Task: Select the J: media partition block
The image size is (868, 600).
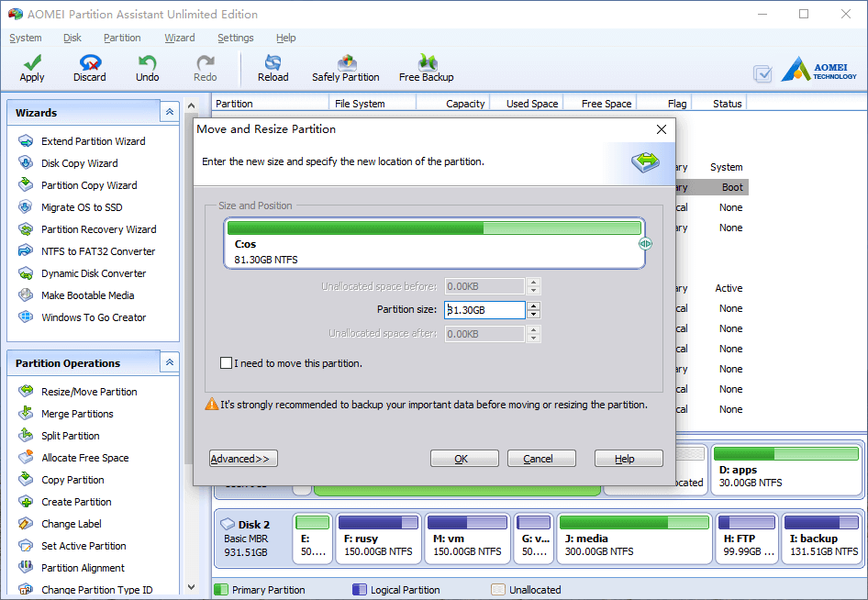Action: tap(634, 538)
